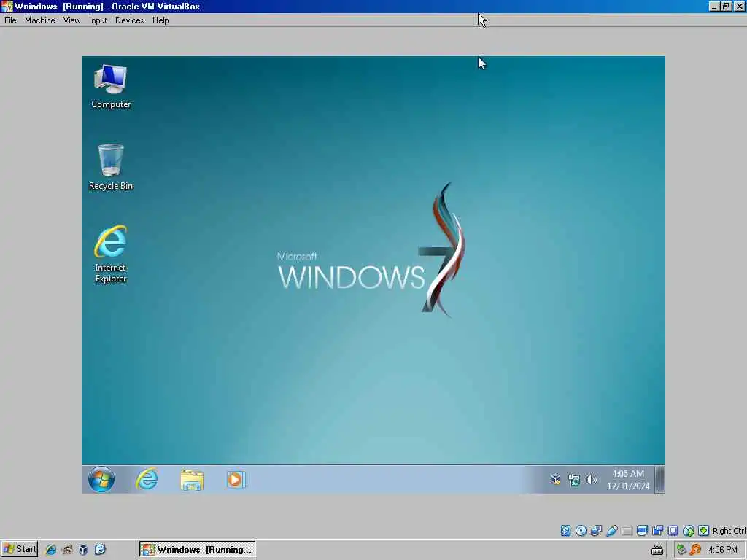Click the second quick launch icon on host taskbar

click(67, 550)
